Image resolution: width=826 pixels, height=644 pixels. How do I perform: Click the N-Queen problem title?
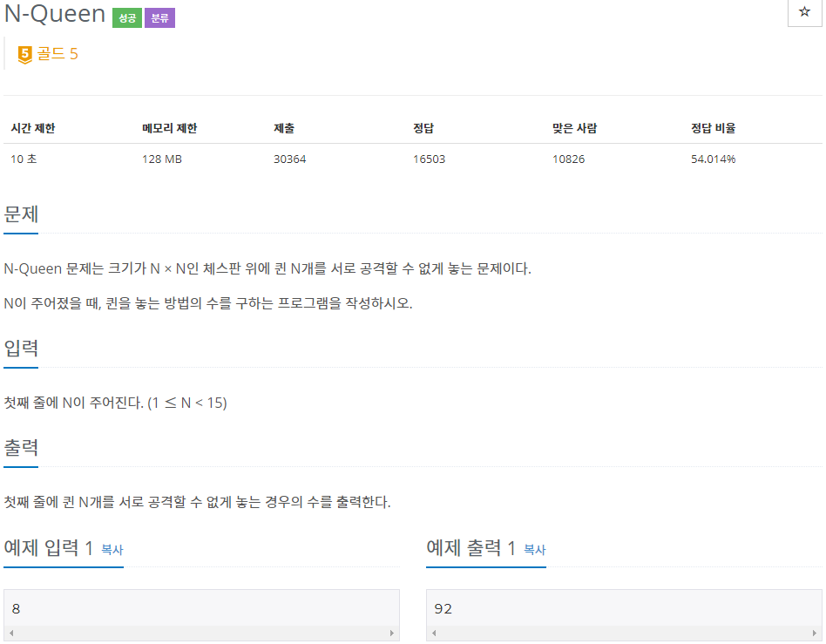[55, 14]
